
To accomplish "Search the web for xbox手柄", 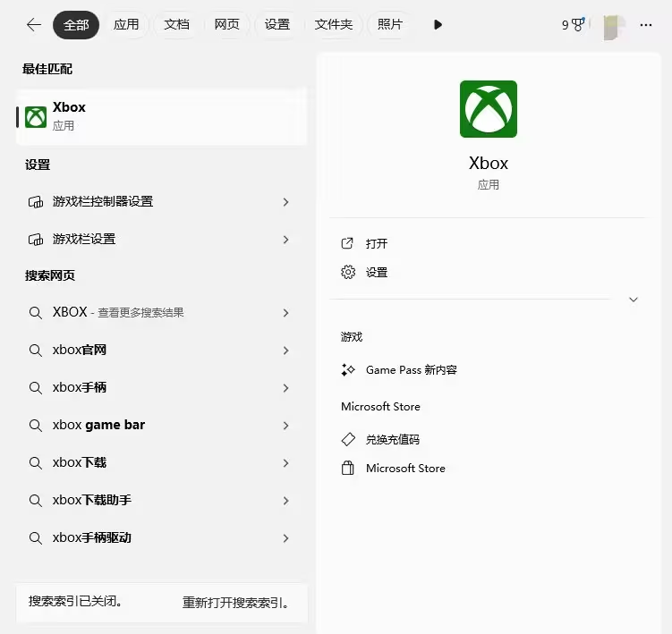I will click(x=162, y=388).
